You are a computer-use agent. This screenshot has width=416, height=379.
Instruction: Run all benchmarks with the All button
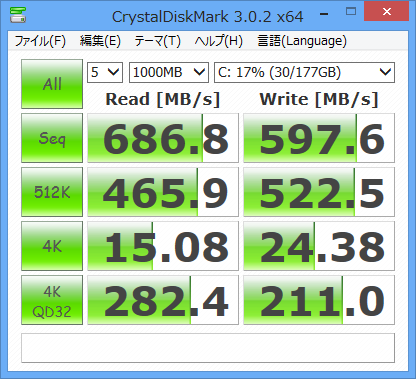coord(52,84)
